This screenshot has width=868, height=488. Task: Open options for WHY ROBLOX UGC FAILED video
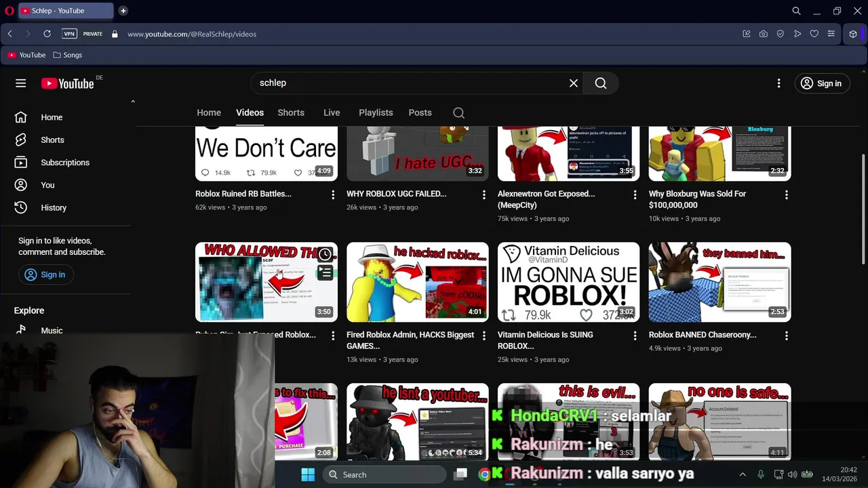[x=484, y=195]
